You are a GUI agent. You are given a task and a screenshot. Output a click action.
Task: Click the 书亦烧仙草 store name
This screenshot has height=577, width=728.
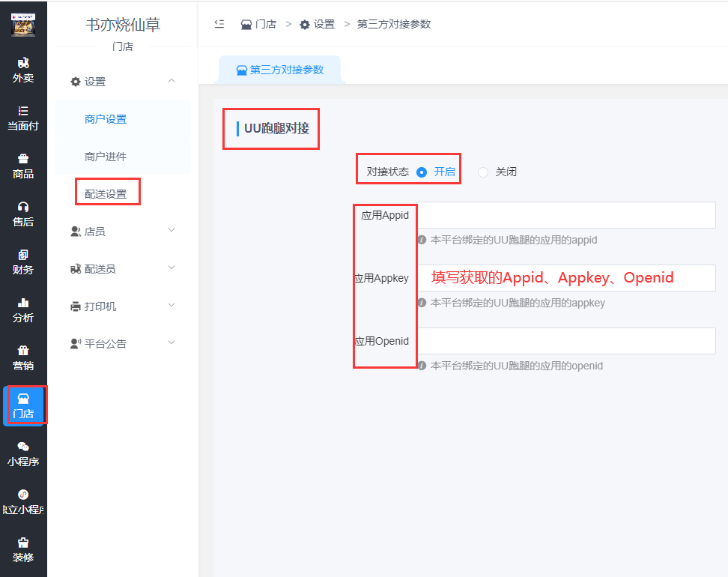pyautogui.click(x=123, y=25)
